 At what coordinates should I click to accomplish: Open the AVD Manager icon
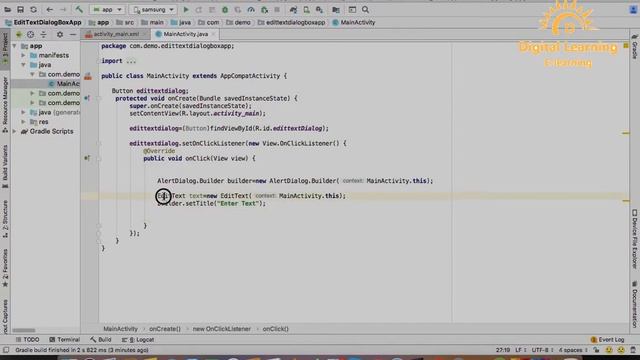(x=306, y=9)
